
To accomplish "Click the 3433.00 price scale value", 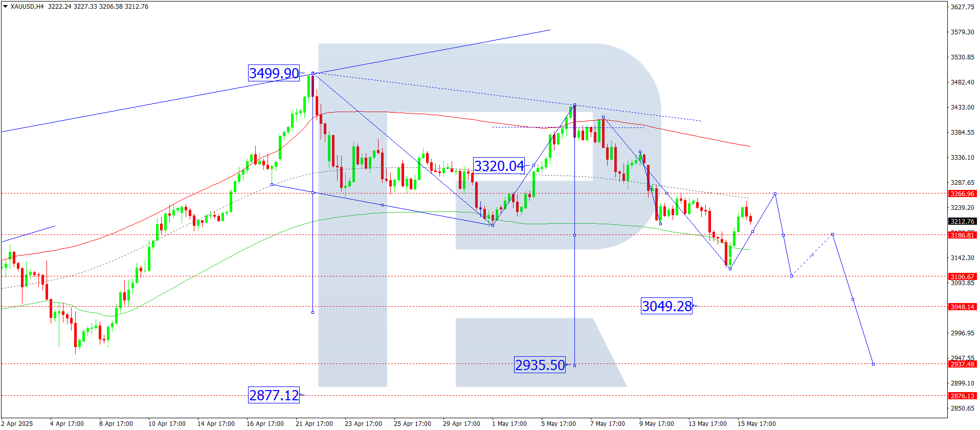I will tap(962, 107).
